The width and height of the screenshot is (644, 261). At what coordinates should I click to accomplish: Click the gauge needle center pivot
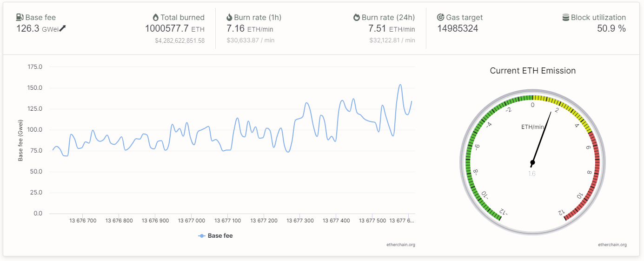click(532, 162)
